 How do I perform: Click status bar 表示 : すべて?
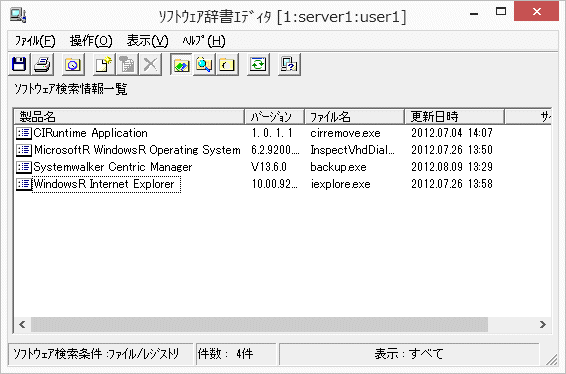pos(409,354)
